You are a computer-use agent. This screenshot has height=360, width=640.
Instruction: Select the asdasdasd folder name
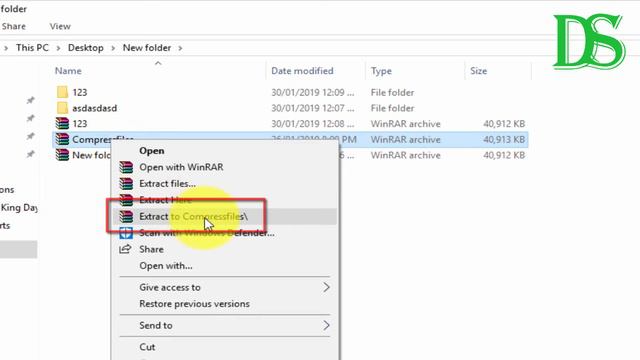coord(95,108)
